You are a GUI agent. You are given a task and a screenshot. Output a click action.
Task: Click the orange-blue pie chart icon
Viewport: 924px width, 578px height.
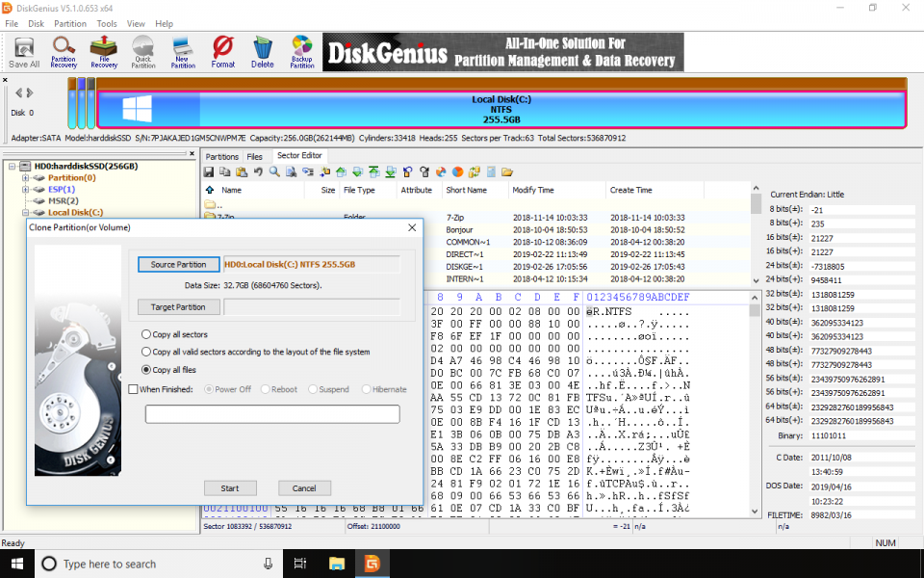(457, 172)
